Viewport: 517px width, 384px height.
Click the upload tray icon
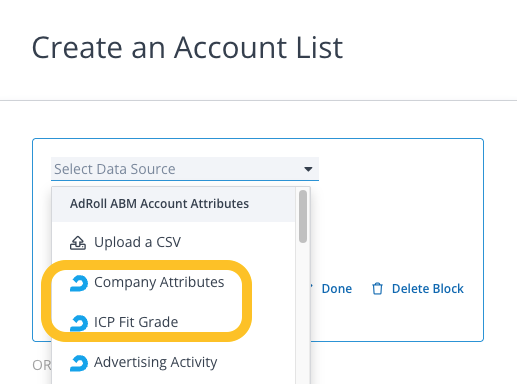78,243
